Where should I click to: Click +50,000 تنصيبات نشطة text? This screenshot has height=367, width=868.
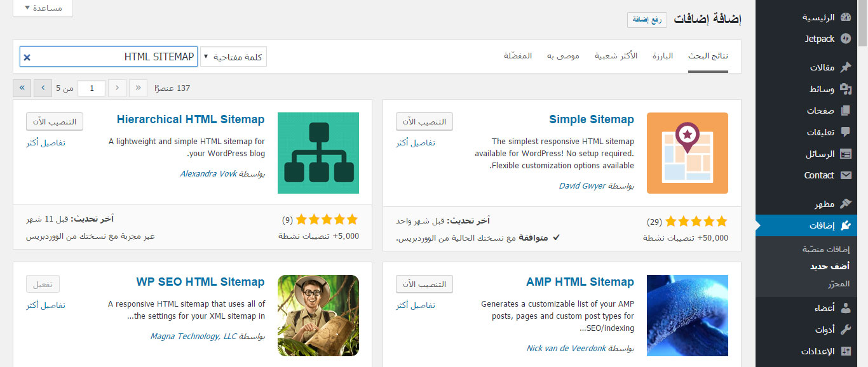tap(686, 238)
